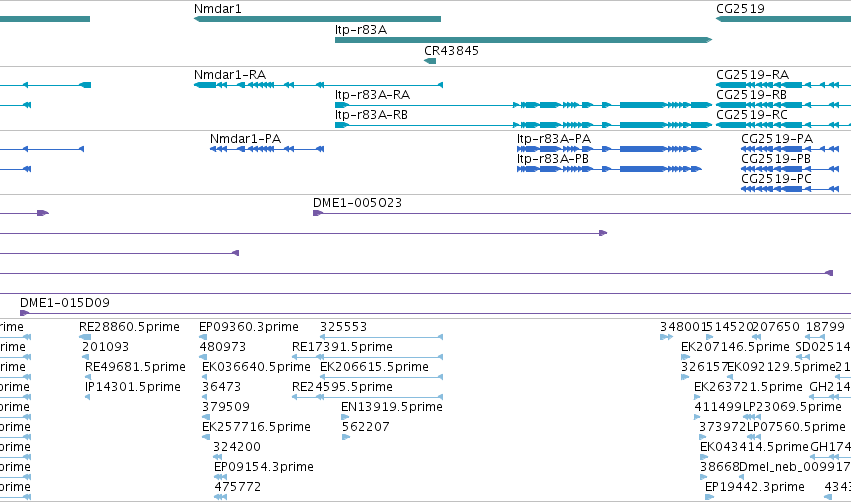Select the Itp-r83A gene span
The height and width of the screenshot is (502, 851).
[x=523, y=40]
